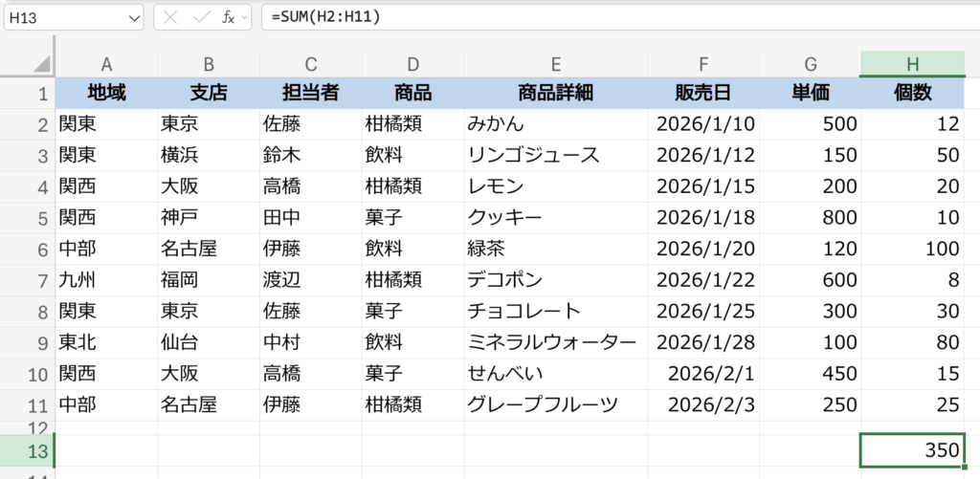Click the Name Box showing H13
The image size is (980, 479).
pos(59,17)
